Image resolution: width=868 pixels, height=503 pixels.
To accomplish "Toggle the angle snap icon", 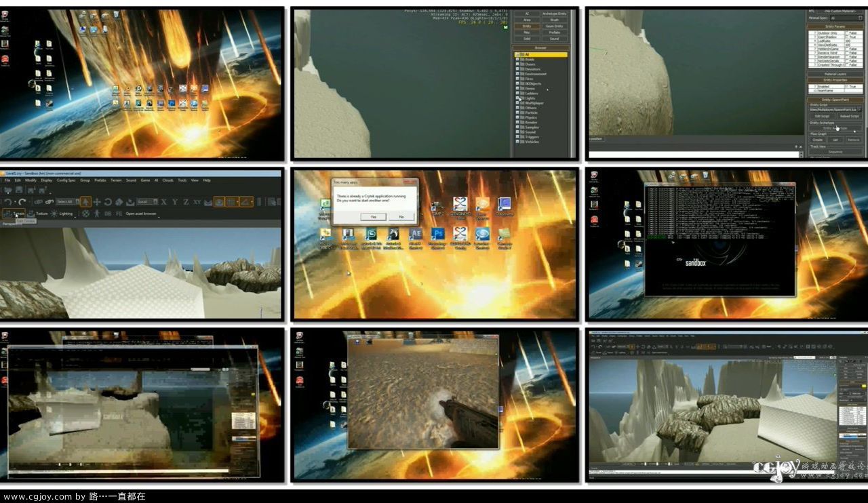I will [245, 202].
